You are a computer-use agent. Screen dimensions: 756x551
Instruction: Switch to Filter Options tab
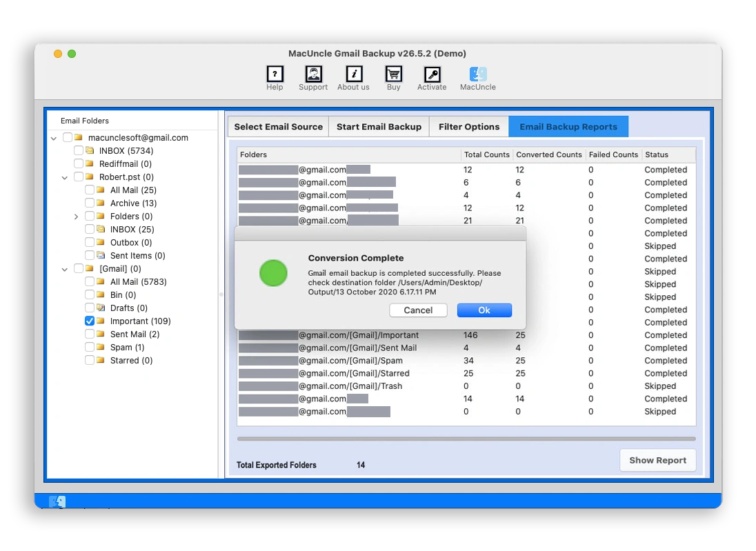(468, 127)
